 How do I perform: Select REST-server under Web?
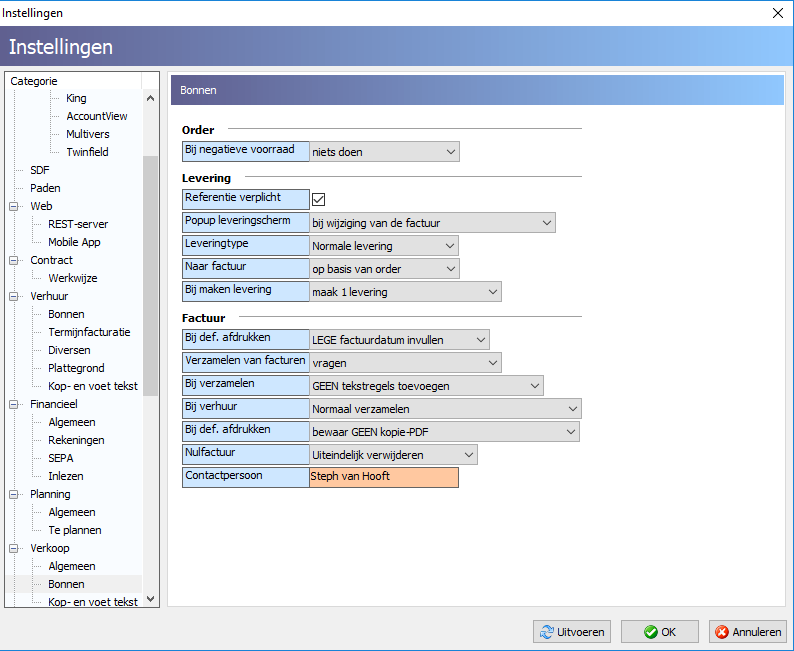click(x=78, y=224)
